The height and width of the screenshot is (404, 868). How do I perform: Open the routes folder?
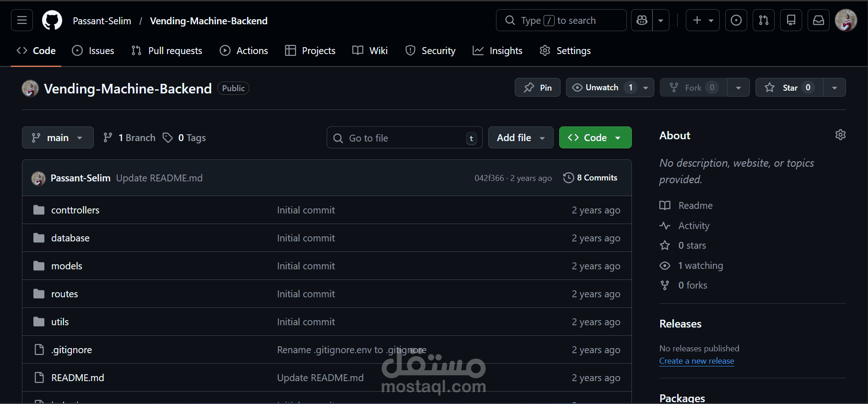65,294
